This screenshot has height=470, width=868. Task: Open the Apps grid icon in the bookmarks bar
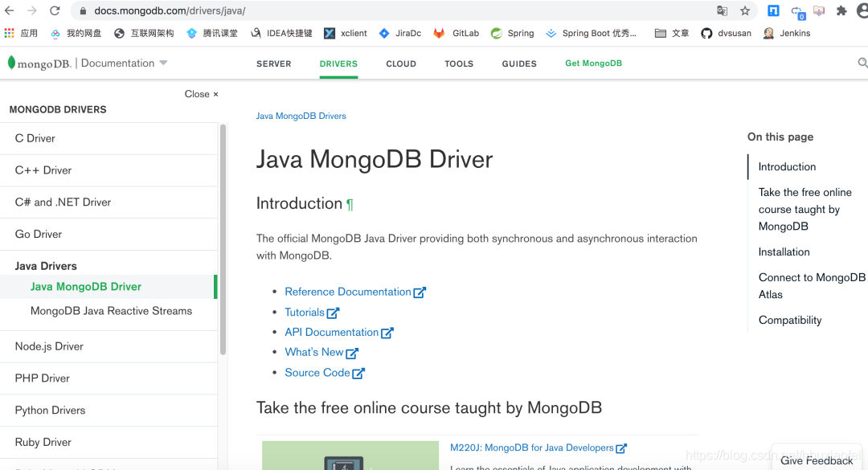tap(9, 33)
